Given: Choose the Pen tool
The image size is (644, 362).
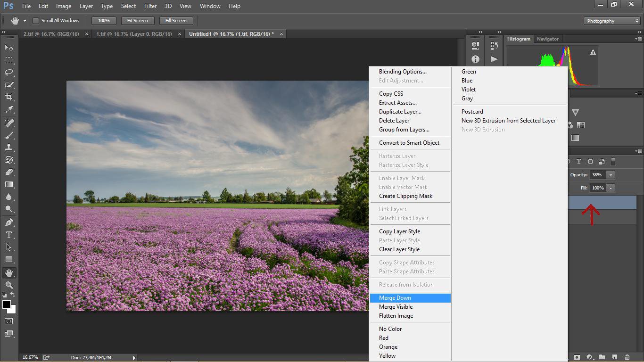Looking at the screenshot, I should [9, 222].
